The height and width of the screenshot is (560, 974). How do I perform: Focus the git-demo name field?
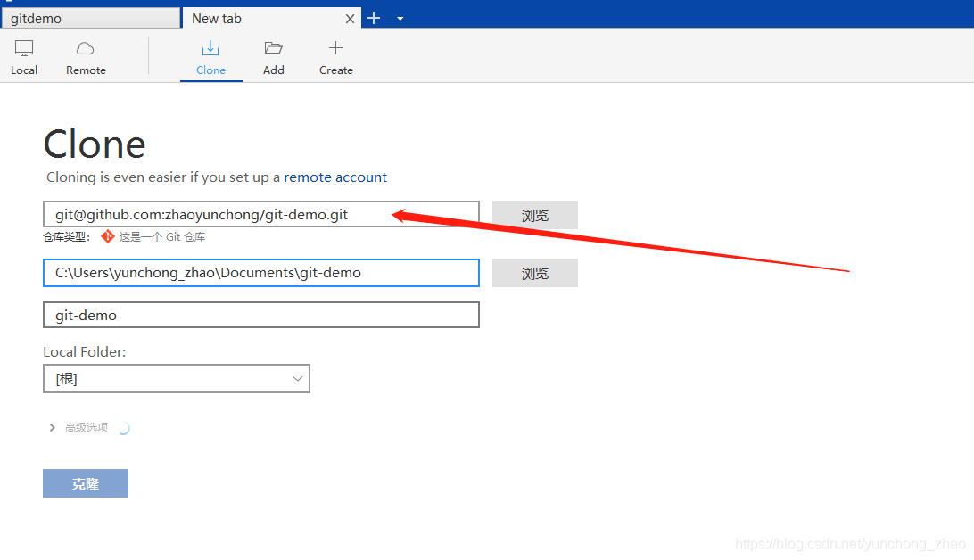click(x=260, y=315)
